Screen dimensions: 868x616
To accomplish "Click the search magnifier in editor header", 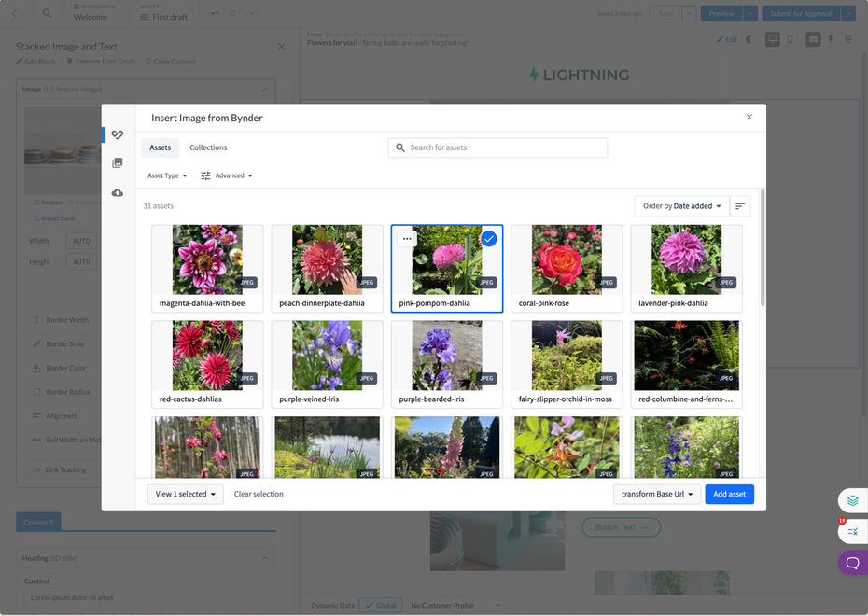I will [x=47, y=13].
